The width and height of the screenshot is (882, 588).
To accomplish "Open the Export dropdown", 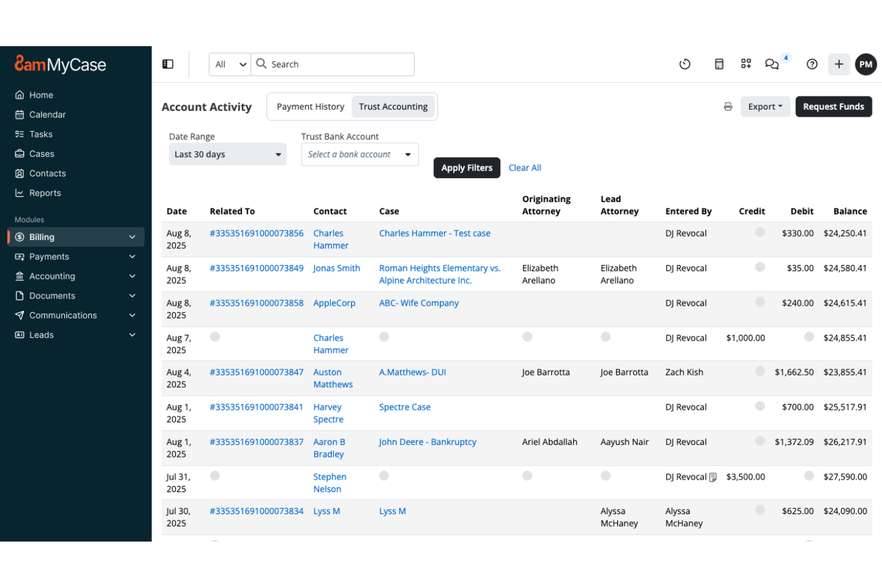I will point(765,107).
